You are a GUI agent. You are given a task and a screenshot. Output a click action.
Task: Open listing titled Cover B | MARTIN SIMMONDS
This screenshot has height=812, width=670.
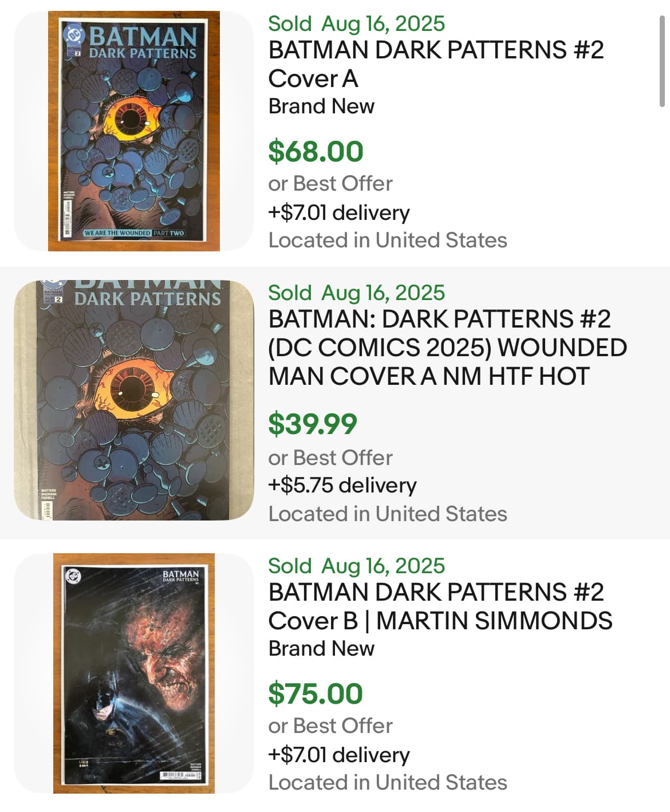440,606
